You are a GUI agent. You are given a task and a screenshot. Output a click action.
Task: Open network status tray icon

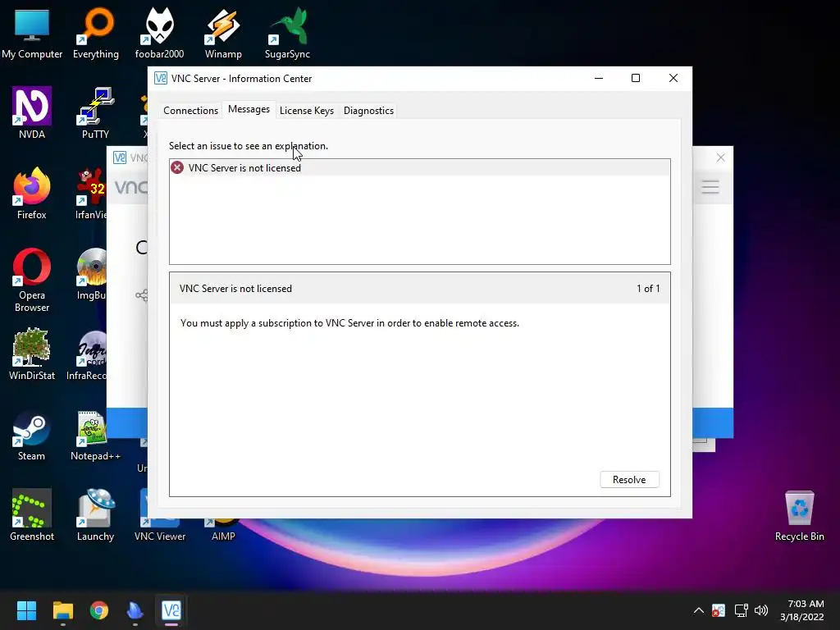coord(741,610)
